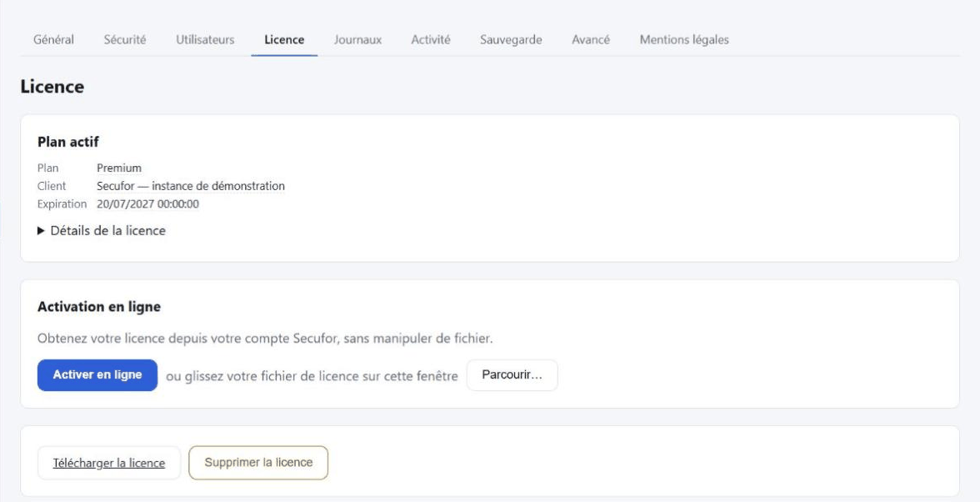Click the expiration date 20/07/2027 00:00:00
The image size is (980, 502).
148,204
